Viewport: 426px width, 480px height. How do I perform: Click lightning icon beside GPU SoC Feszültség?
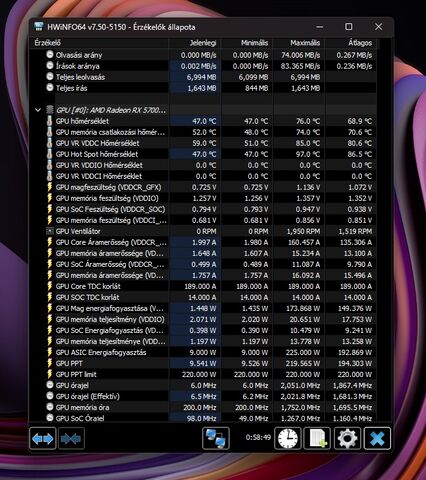[x=50, y=209]
